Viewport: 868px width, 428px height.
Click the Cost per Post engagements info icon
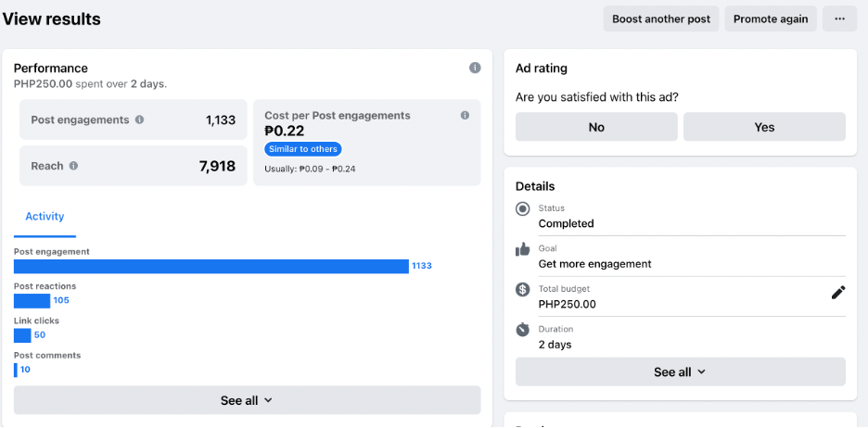click(x=465, y=116)
